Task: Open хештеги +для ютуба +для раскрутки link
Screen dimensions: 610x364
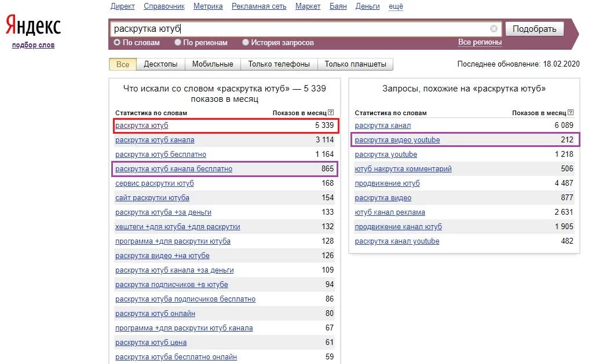Action: click(177, 227)
